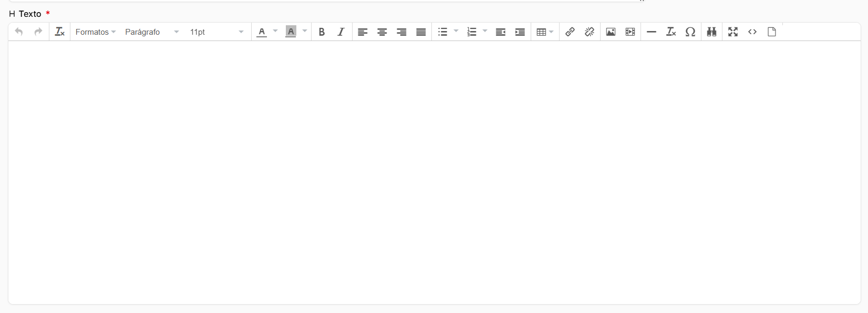Remove link using broken chain icon
The image size is (868, 313).
(x=590, y=32)
